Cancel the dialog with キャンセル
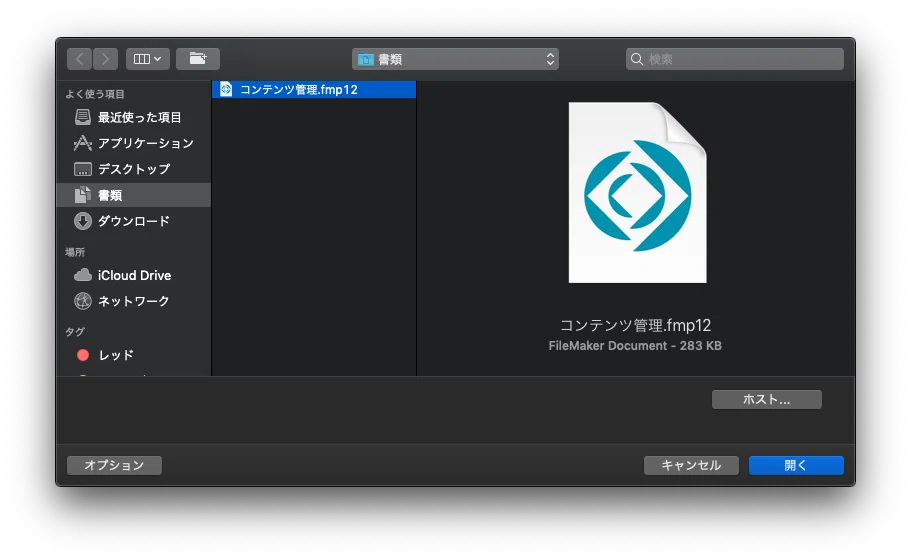The image size is (911, 560). [x=691, y=465]
